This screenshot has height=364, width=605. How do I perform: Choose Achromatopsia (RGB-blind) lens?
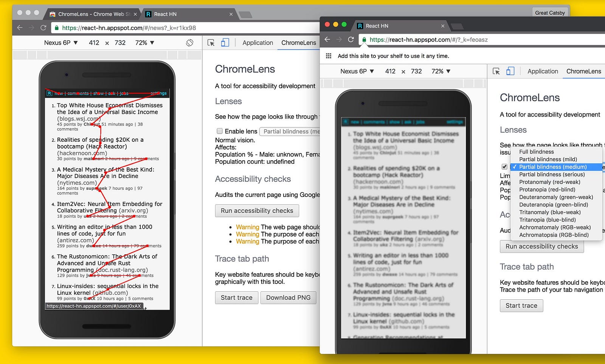[556, 235]
